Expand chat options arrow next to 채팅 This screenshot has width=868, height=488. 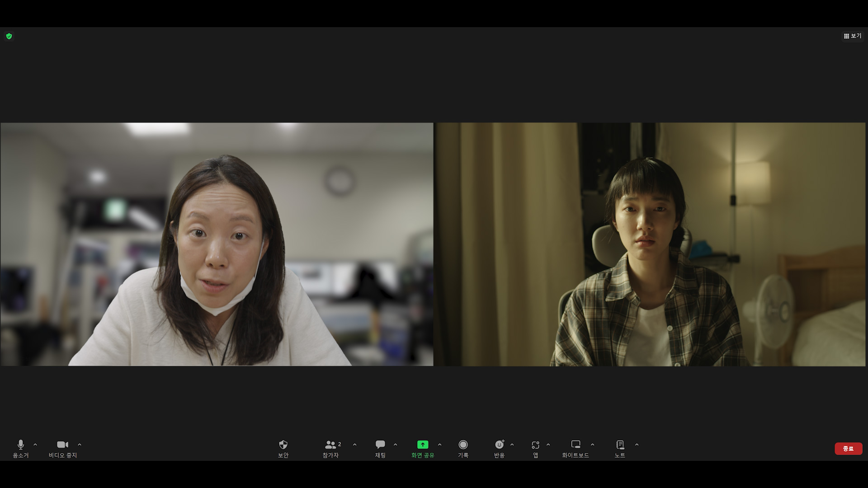(x=395, y=445)
